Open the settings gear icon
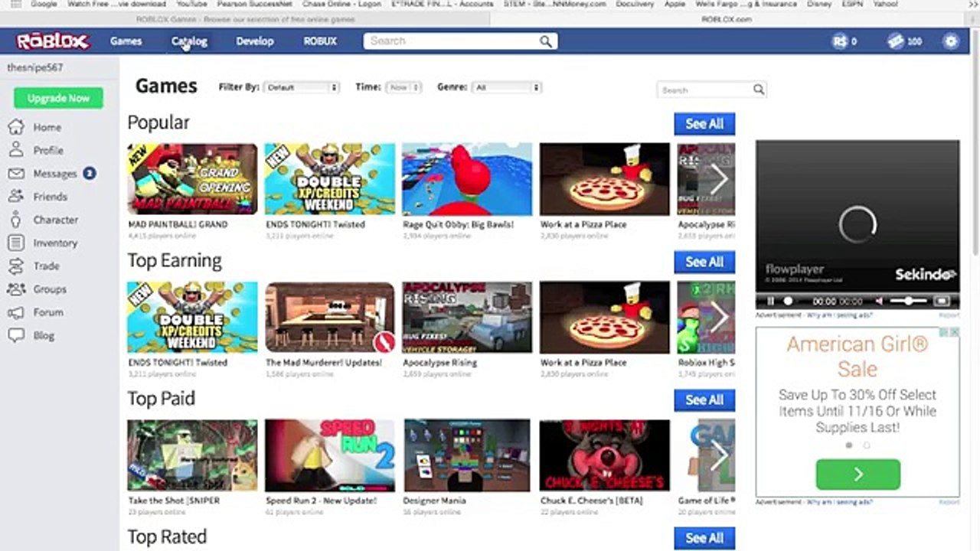The height and width of the screenshot is (551, 980). (x=951, y=41)
